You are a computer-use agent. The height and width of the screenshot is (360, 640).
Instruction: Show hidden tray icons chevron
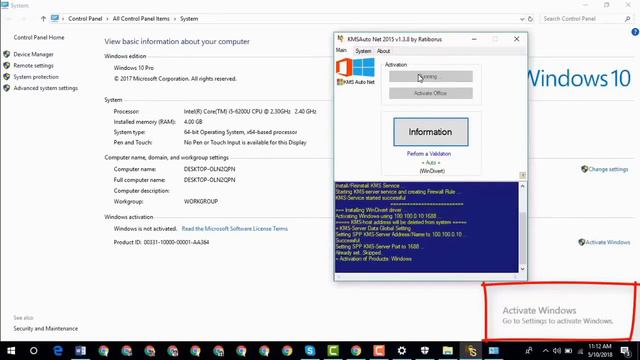pyautogui.click(x=545, y=351)
